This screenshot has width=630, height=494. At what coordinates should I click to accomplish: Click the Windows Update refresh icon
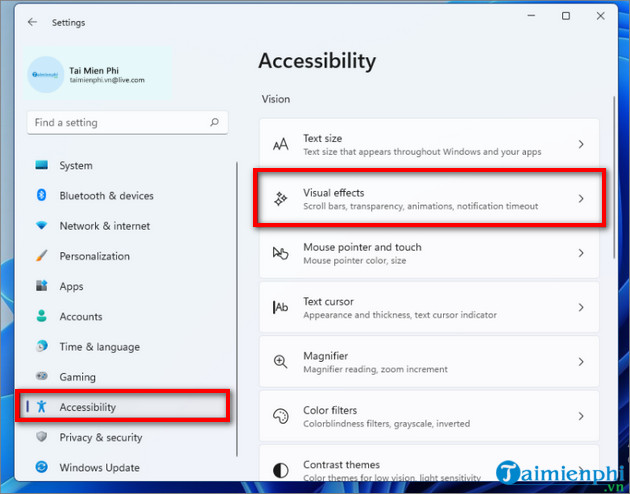pos(41,467)
